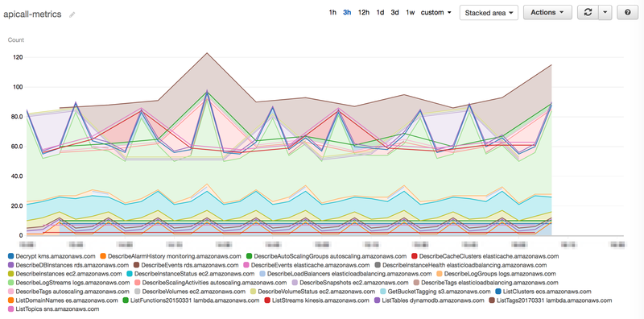Click the ListClusters ecs color swatch
The width and height of the screenshot is (644, 319).
(x=497, y=292)
